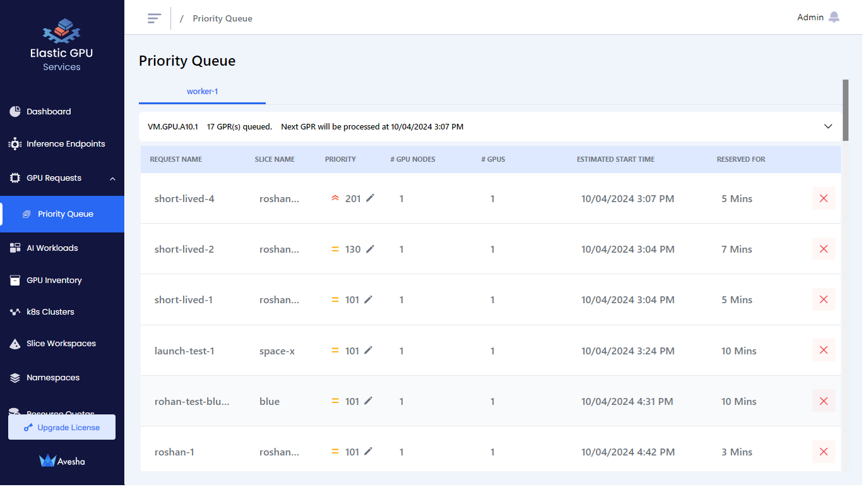
Task: Click the 3 Mins reserved value
Action: pos(737,452)
